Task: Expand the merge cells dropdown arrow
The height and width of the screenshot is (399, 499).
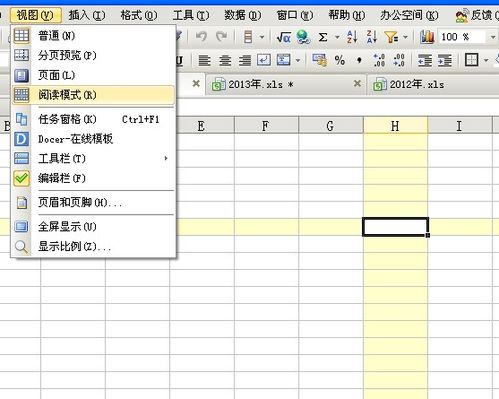Action: 298,61
